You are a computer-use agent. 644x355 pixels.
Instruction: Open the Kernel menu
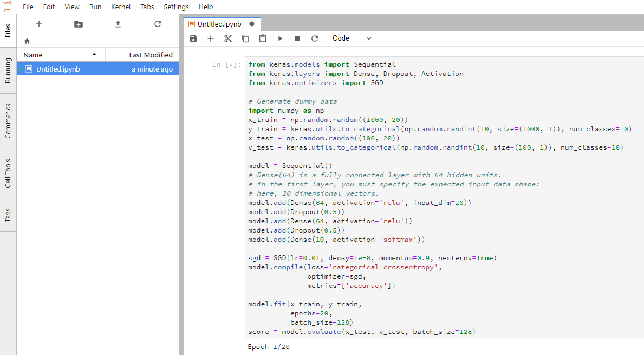point(121,7)
